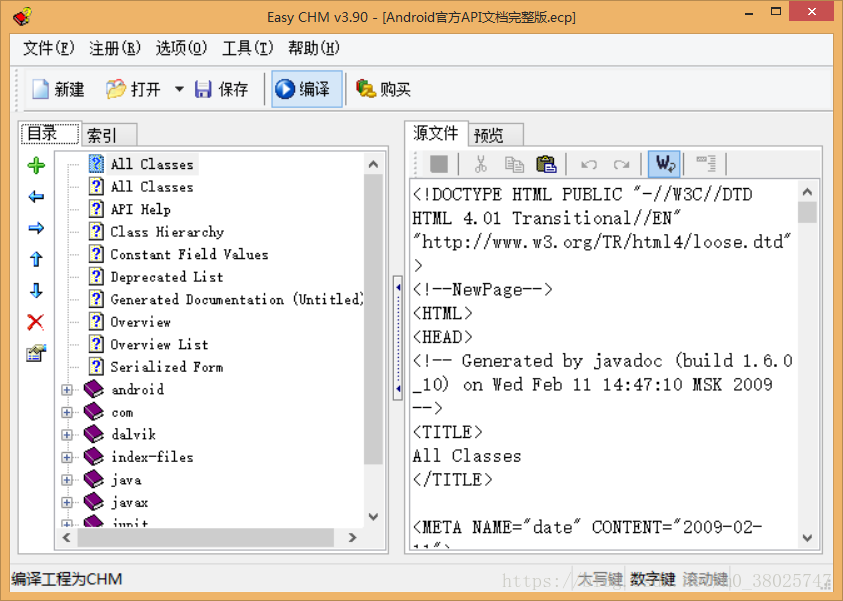Click the panel splitter collapse handle

398,338
